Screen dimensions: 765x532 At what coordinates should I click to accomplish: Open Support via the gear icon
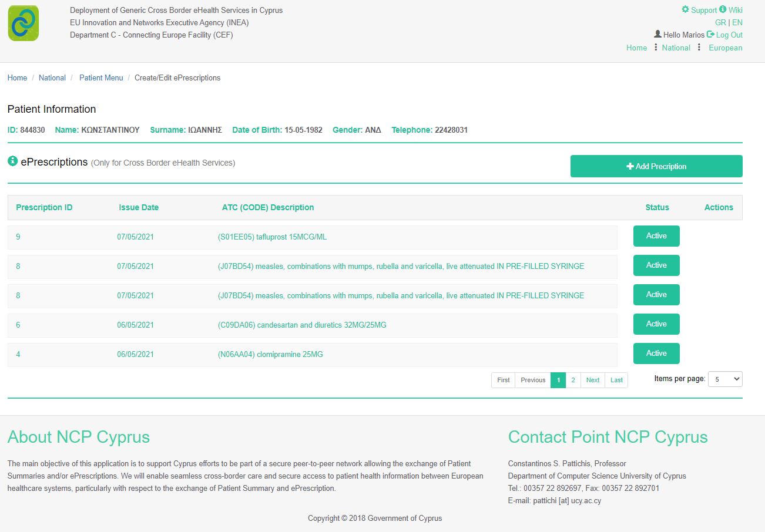(x=685, y=9)
